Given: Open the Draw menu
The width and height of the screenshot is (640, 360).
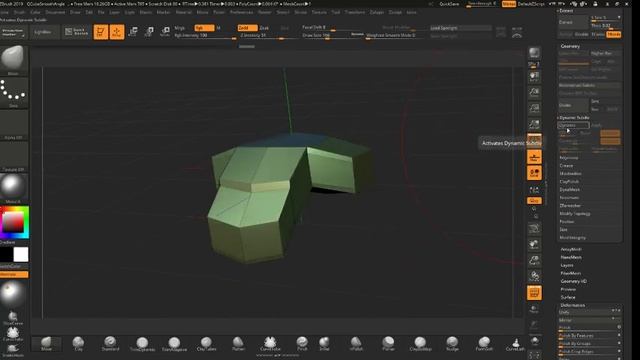Looking at the screenshot, I should 75,12.
